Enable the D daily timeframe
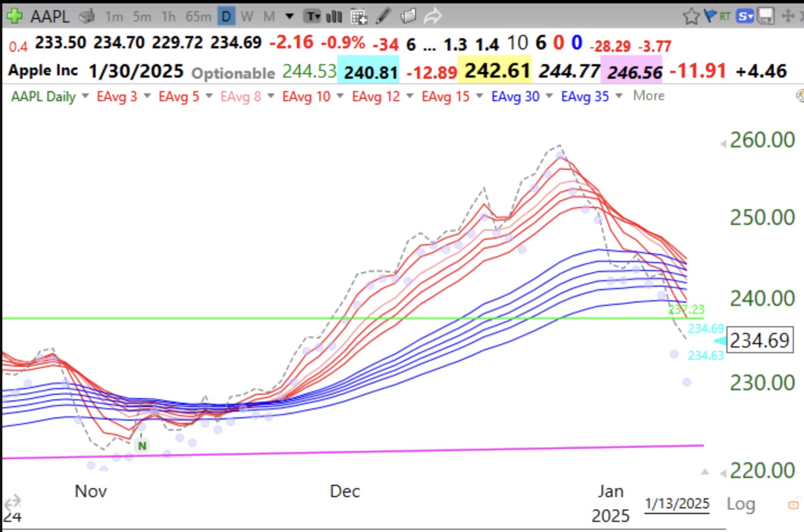 (x=225, y=16)
